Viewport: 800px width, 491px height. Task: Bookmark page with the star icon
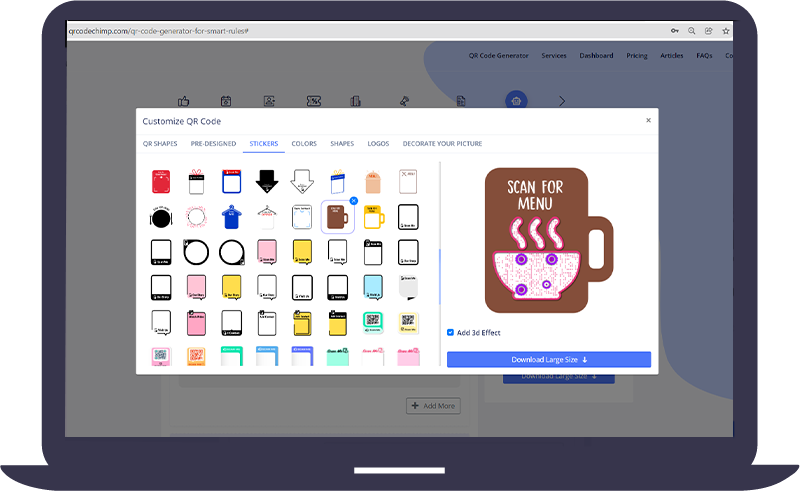[726, 31]
